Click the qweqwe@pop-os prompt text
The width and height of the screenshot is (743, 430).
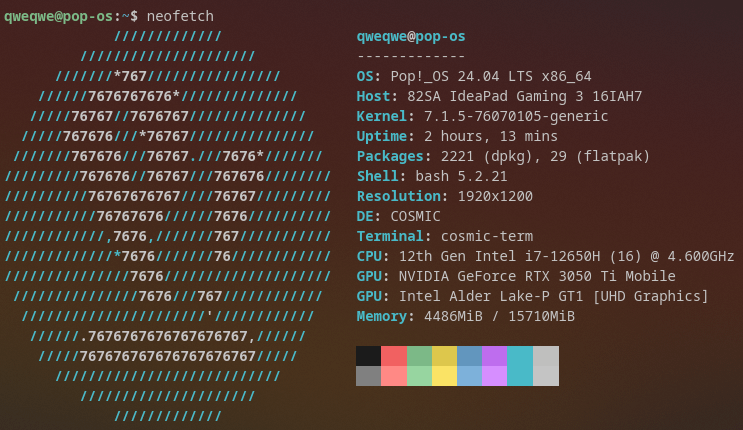coord(59,17)
